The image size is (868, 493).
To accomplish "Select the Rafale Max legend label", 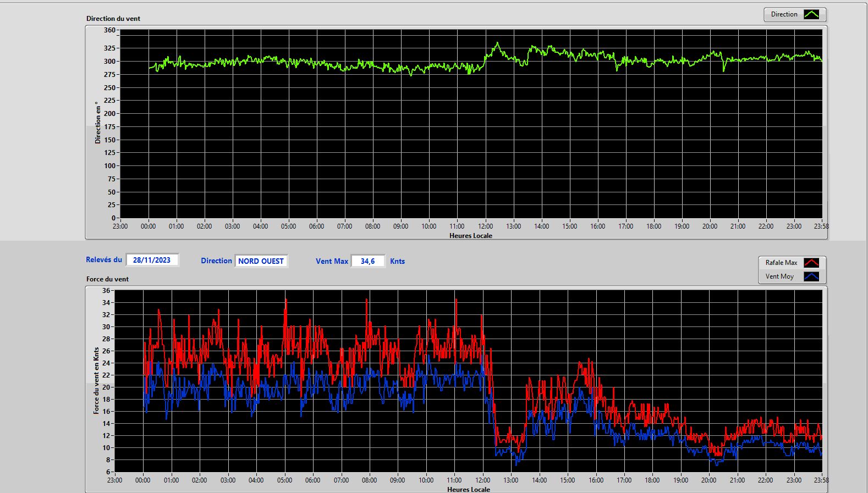I will [781, 263].
